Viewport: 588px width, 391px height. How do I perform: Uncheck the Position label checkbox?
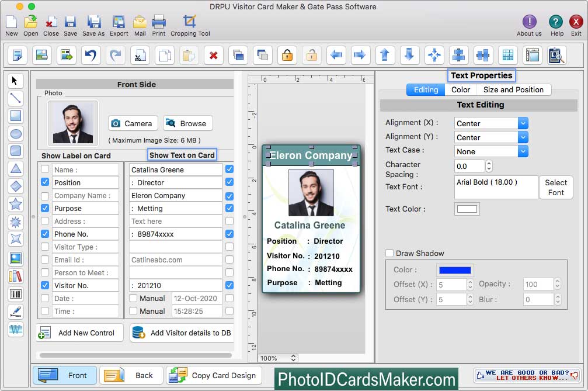(x=44, y=182)
